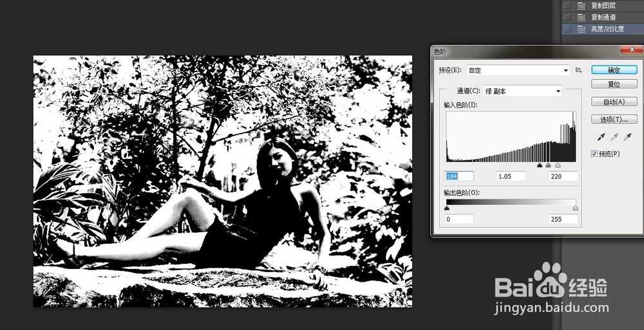Select the 复制通道 history state

(603, 17)
